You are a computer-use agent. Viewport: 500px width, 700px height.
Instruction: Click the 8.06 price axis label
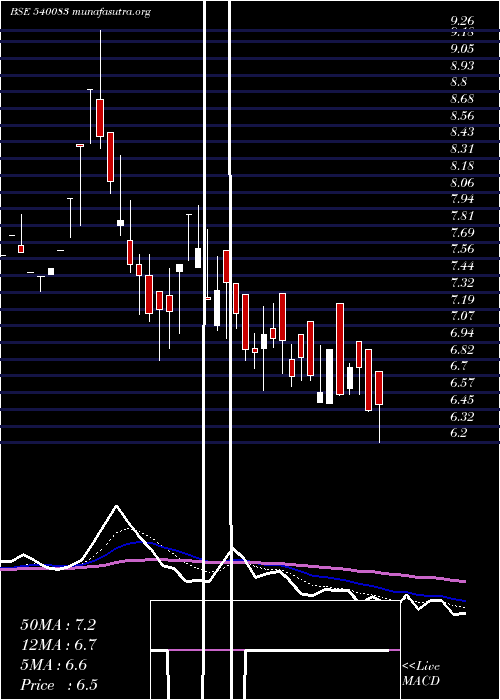pos(462,183)
